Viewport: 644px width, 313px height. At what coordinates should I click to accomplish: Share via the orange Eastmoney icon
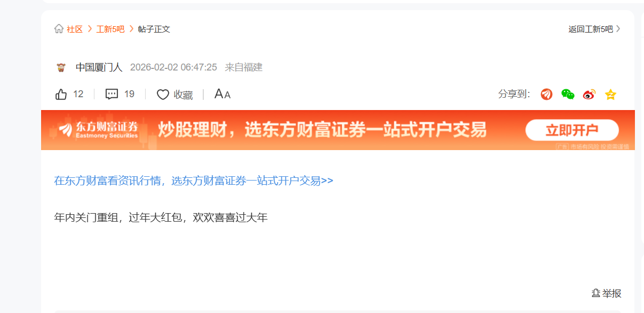pyautogui.click(x=546, y=95)
